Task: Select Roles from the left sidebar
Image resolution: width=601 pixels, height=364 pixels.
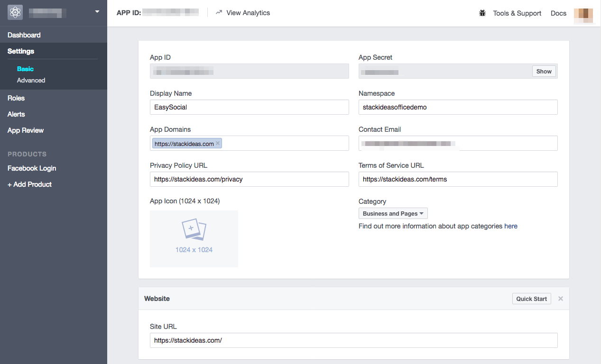Action: click(16, 98)
